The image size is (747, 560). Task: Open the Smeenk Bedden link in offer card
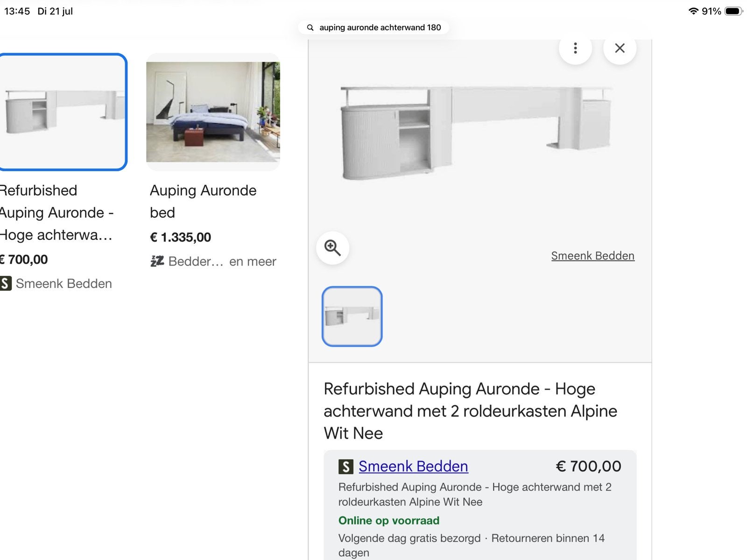coord(413,466)
